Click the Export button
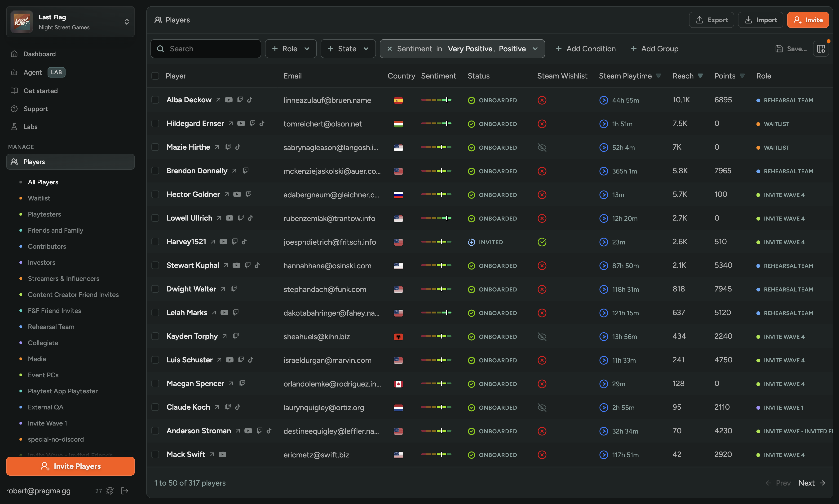 711,20
